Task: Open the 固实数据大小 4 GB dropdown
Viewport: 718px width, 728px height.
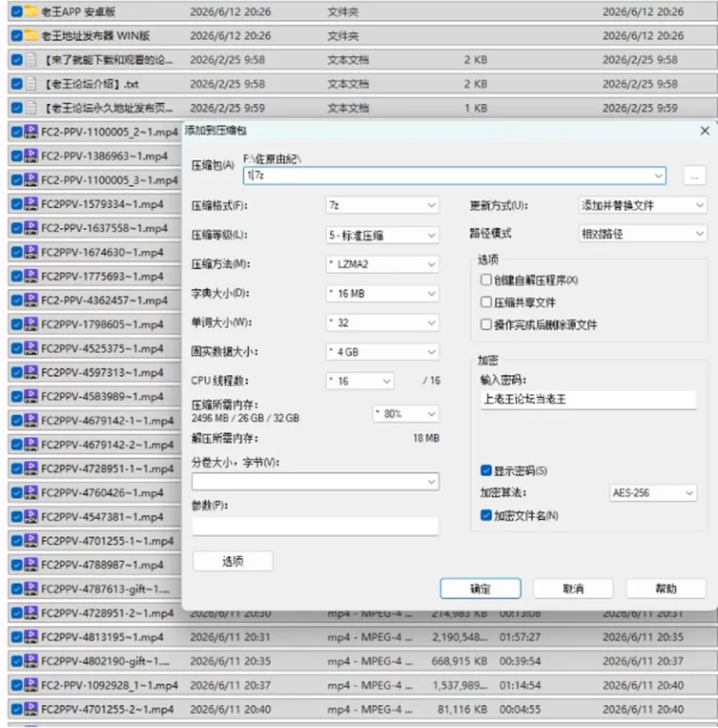Action: [382, 352]
